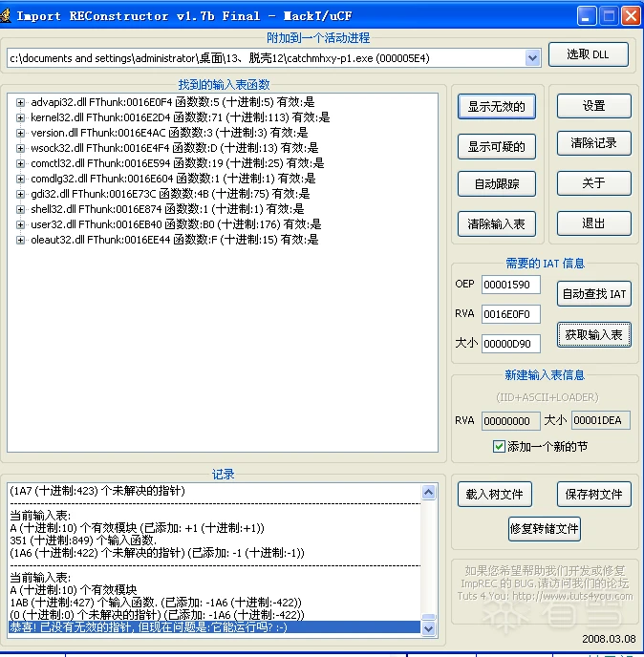
Task: Expand the wsock32.dll tree node
Action: [20, 148]
